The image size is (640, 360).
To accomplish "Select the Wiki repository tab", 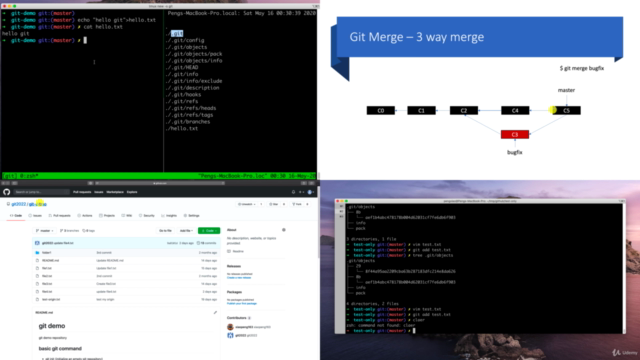I will pyautogui.click(x=127, y=216).
